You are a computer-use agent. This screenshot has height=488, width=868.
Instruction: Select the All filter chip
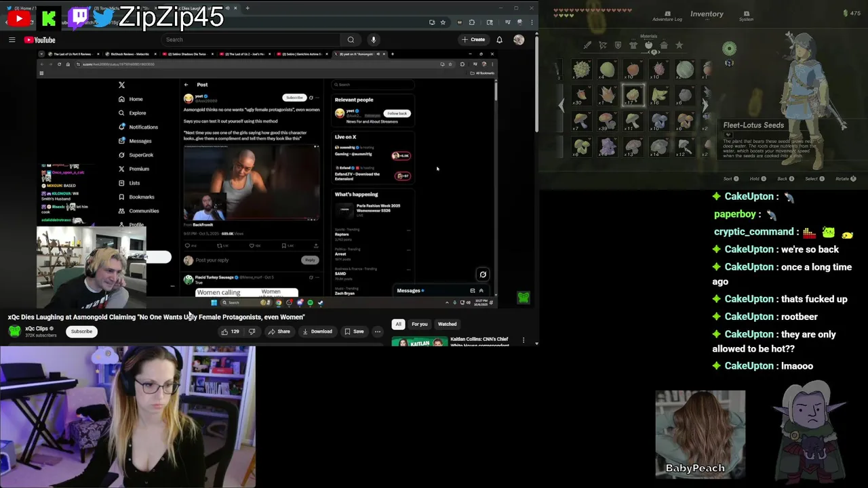[399, 324]
